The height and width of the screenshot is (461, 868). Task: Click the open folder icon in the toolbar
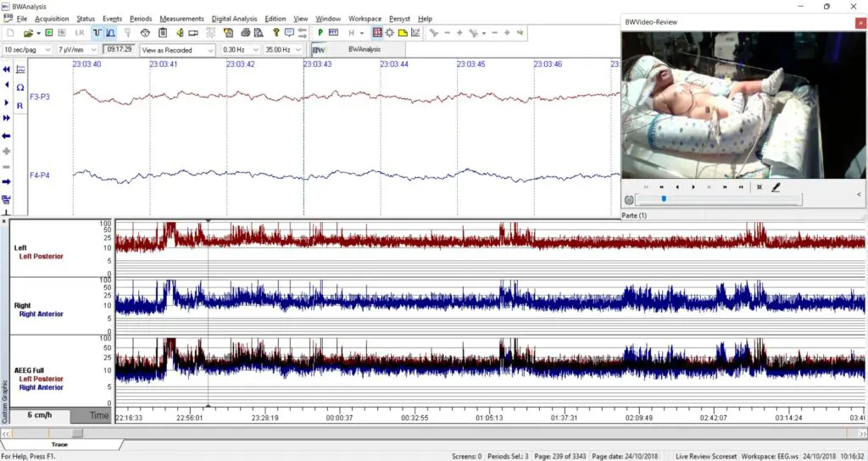(28, 33)
